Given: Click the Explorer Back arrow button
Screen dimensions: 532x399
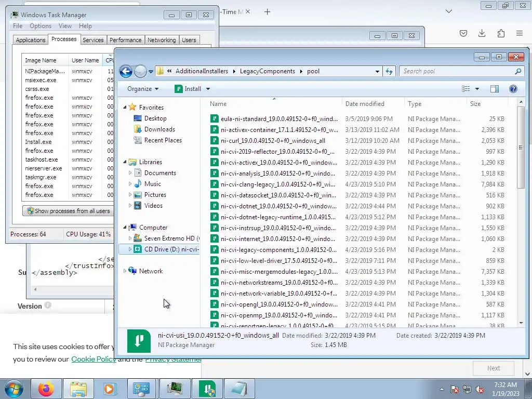Looking at the screenshot, I should pos(126,71).
